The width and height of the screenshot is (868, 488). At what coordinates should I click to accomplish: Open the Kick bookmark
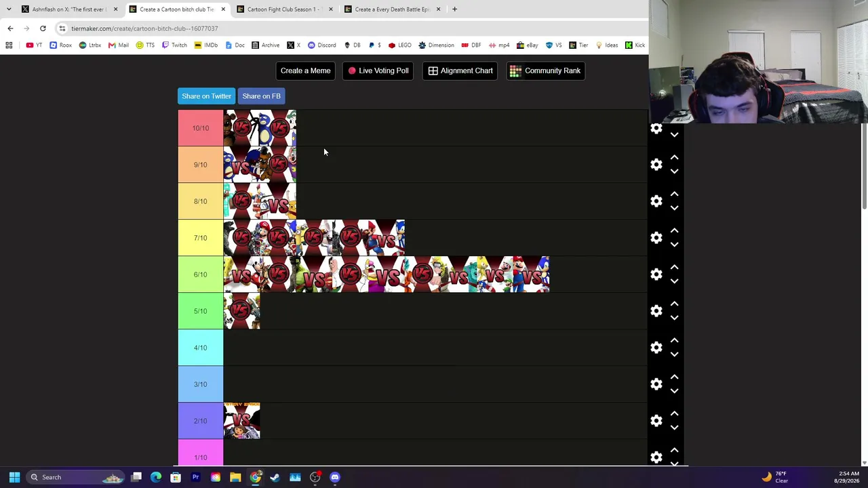pos(635,45)
